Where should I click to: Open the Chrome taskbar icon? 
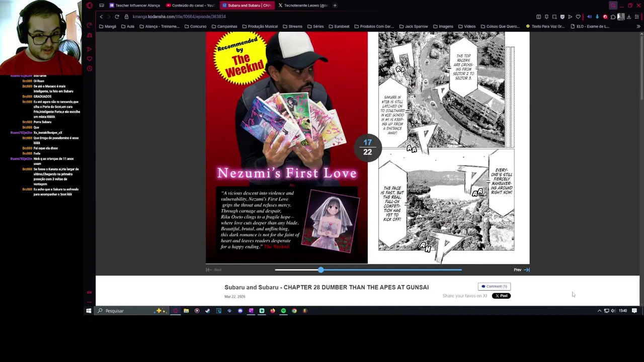pyautogui.click(x=294, y=311)
